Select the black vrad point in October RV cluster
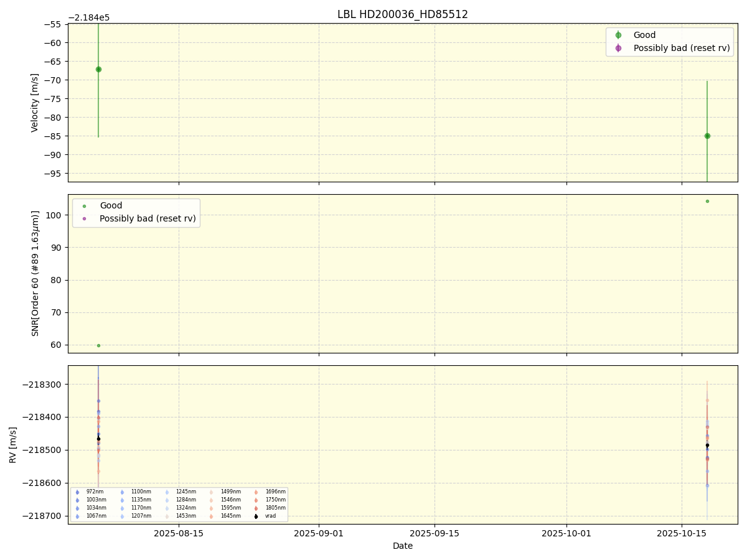The image size is (747, 560). 707,445
